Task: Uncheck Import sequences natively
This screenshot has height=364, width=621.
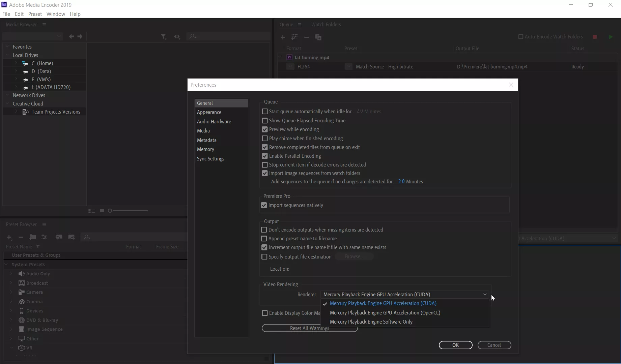Action: tap(264, 205)
